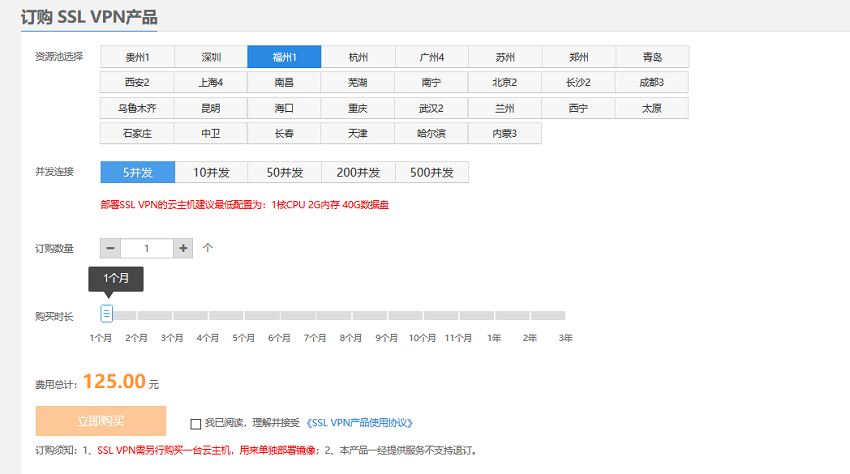850x474 pixels.
Task: Set the duration slider to 6个月
Action: [280, 315]
